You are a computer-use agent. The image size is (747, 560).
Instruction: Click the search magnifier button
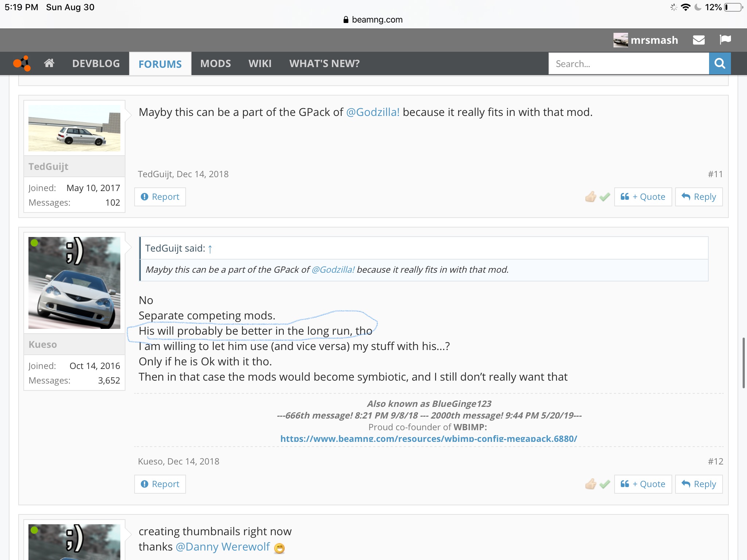pos(720,63)
